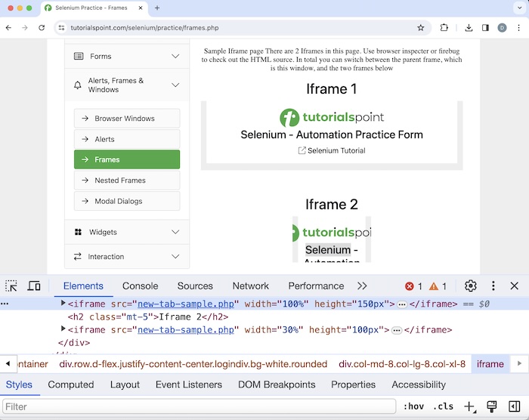Show more DevTools tabs via the chevrons
The image size is (529, 420).
(x=362, y=286)
